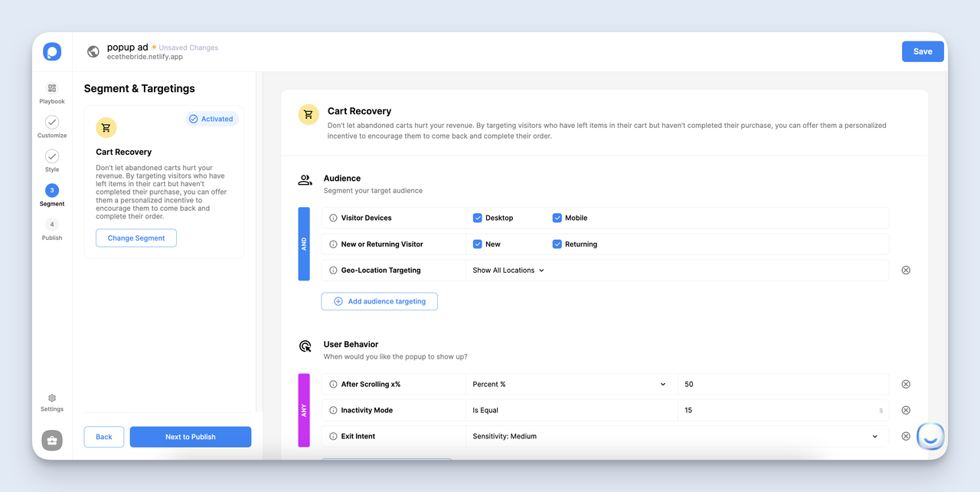Open the Playbook step icon

tap(52, 88)
